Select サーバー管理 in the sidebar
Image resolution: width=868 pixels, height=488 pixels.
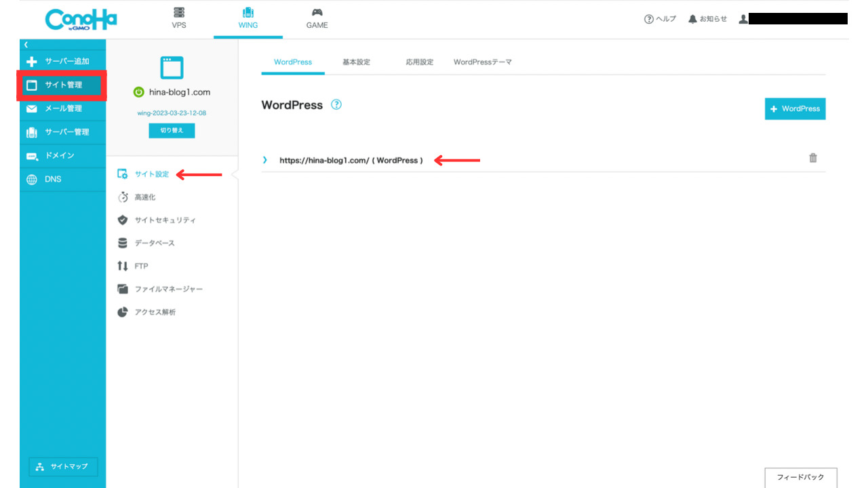63,132
